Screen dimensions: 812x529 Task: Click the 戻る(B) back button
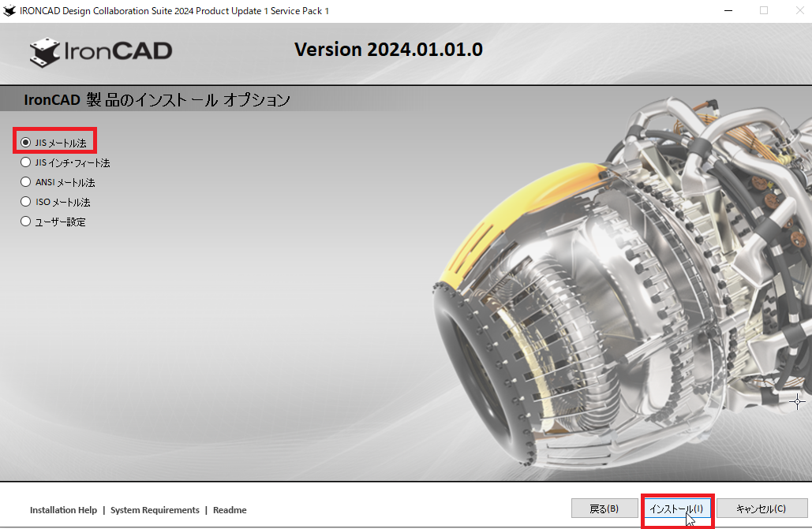pyautogui.click(x=604, y=509)
